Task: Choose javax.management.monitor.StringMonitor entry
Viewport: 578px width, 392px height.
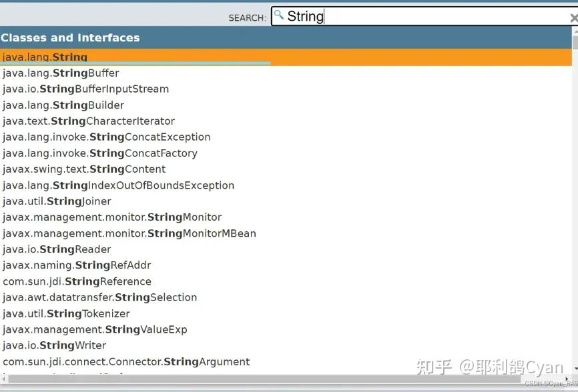Action: (112, 217)
